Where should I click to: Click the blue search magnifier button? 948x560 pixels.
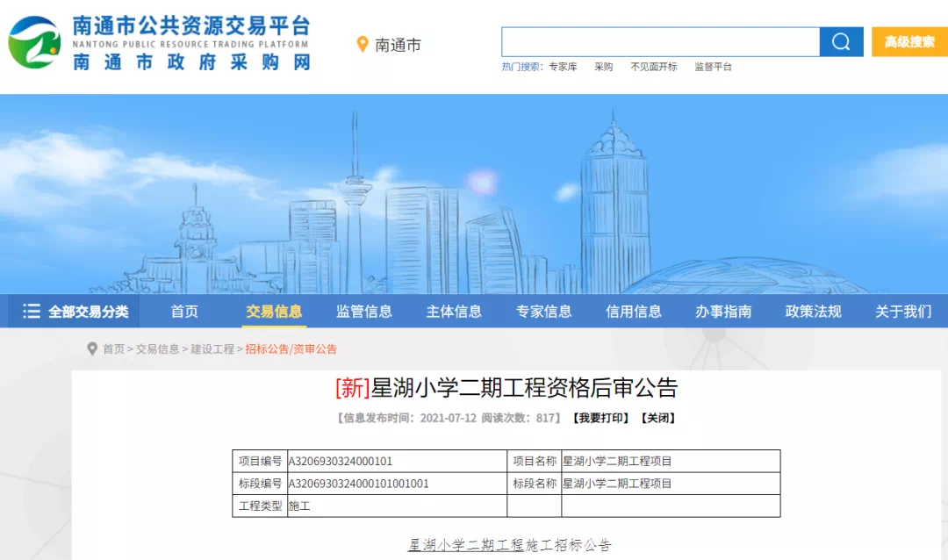841,42
